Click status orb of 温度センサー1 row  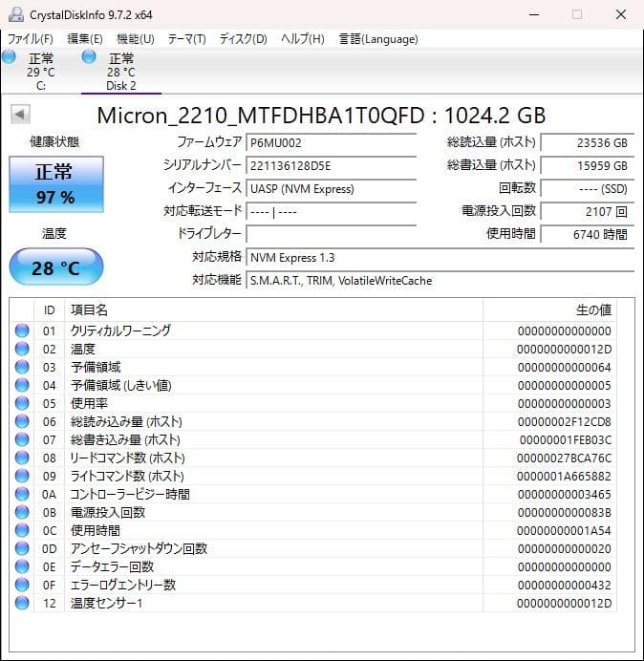click(22, 603)
